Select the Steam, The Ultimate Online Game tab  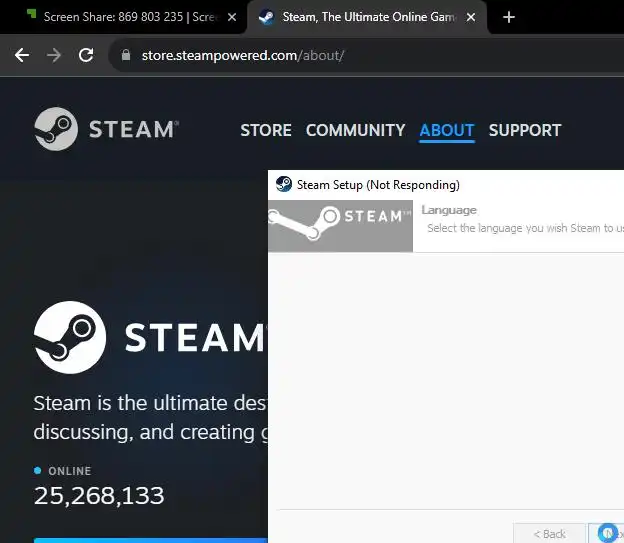(x=367, y=17)
